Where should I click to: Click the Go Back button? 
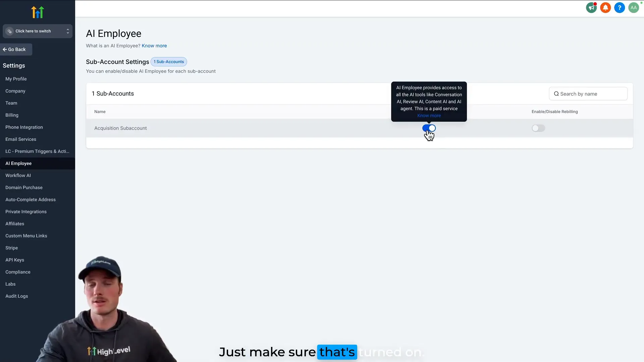16,49
